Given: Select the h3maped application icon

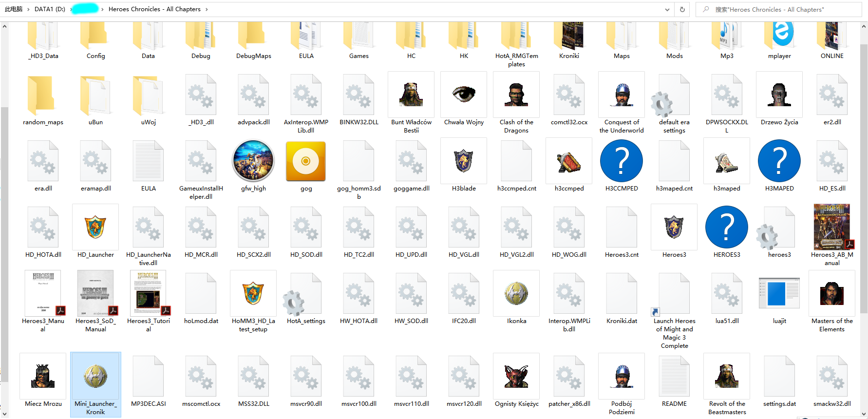Looking at the screenshot, I should 727,161.
